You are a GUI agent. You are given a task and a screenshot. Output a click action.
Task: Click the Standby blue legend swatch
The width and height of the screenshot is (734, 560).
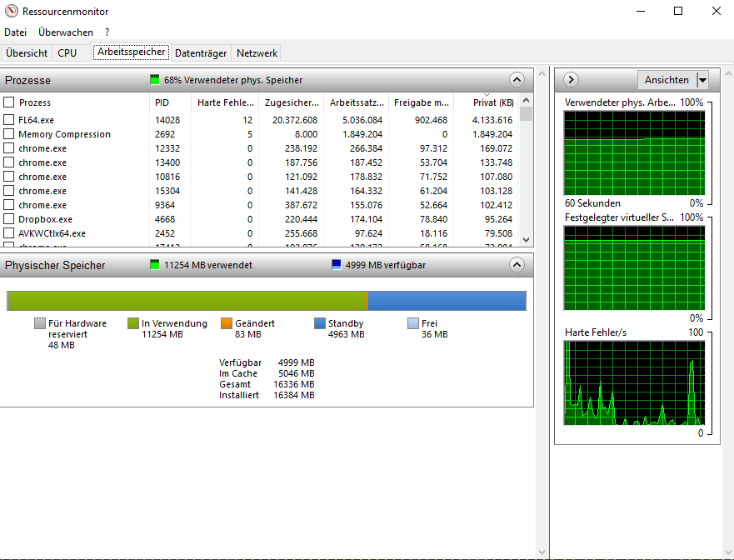(x=320, y=323)
